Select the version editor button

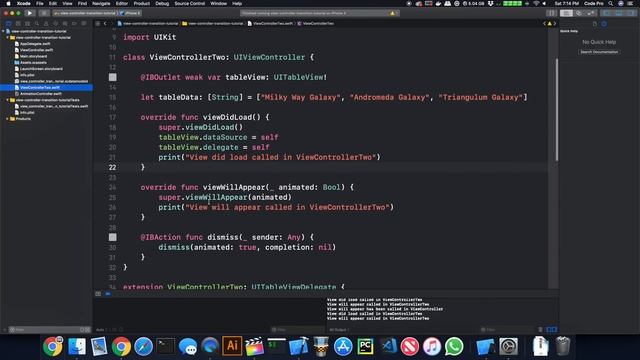(x=591, y=13)
